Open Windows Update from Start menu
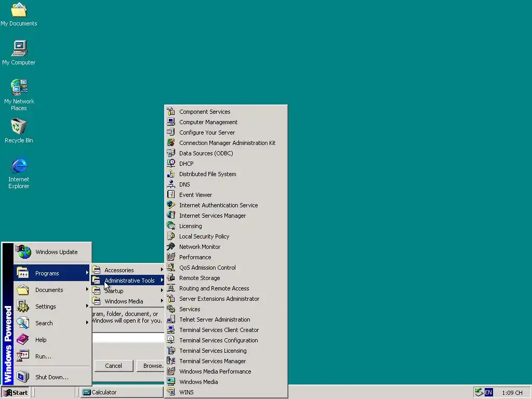This screenshot has width=532, height=399. [52, 252]
